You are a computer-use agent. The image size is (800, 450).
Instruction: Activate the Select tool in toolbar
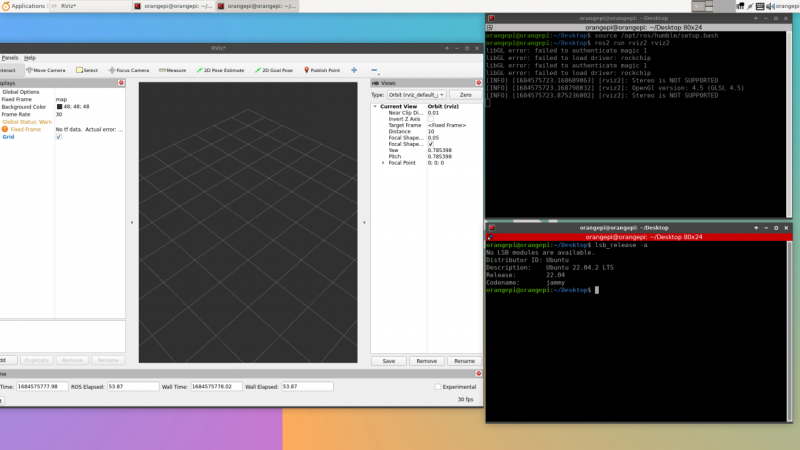pos(86,70)
